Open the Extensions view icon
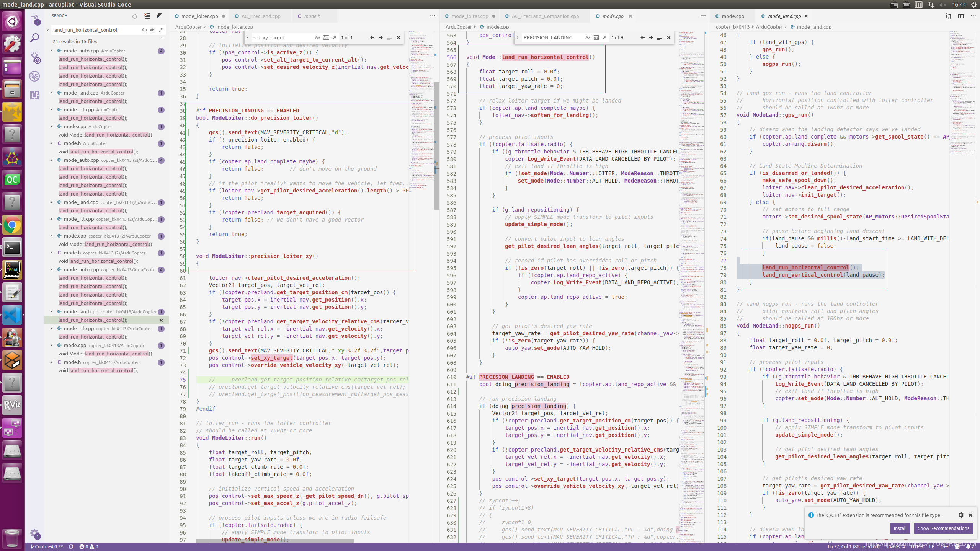The image size is (980, 551). point(35,95)
